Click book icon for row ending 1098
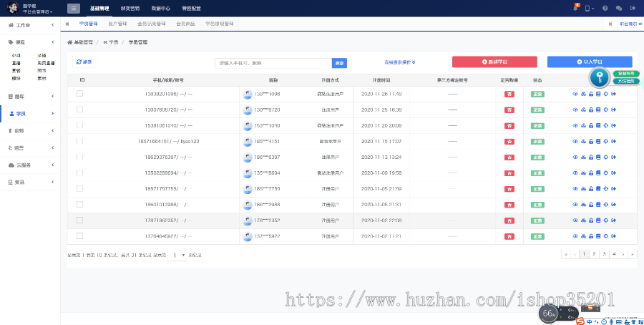Image resolution: width=644 pixels, height=325 pixels. 598,94
